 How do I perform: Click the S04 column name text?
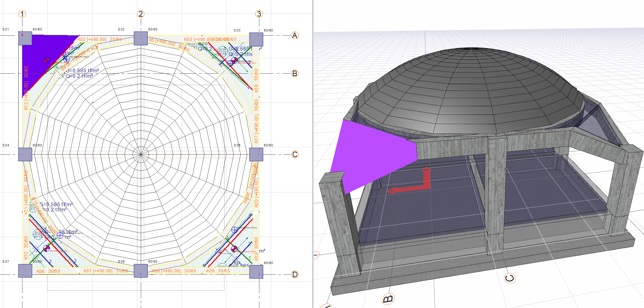coord(6,145)
